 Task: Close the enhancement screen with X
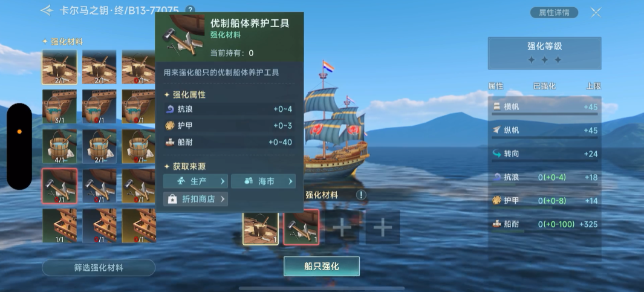coord(596,12)
